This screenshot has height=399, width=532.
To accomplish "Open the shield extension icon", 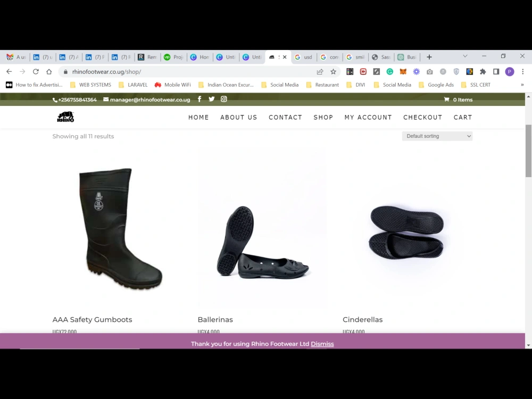I will tap(456, 72).
